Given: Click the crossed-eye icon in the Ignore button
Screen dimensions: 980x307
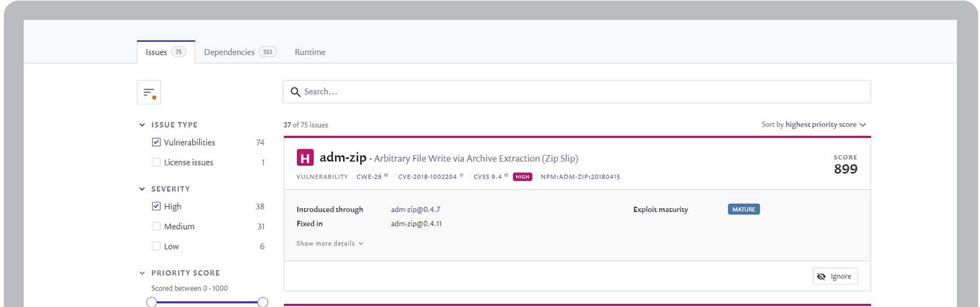Looking at the screenshot, I should (822, 277).
